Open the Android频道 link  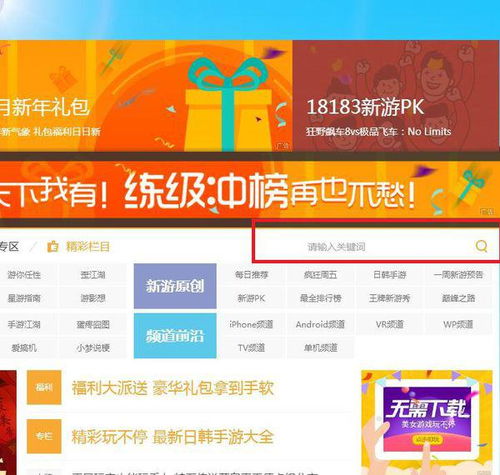pos(320,324)
